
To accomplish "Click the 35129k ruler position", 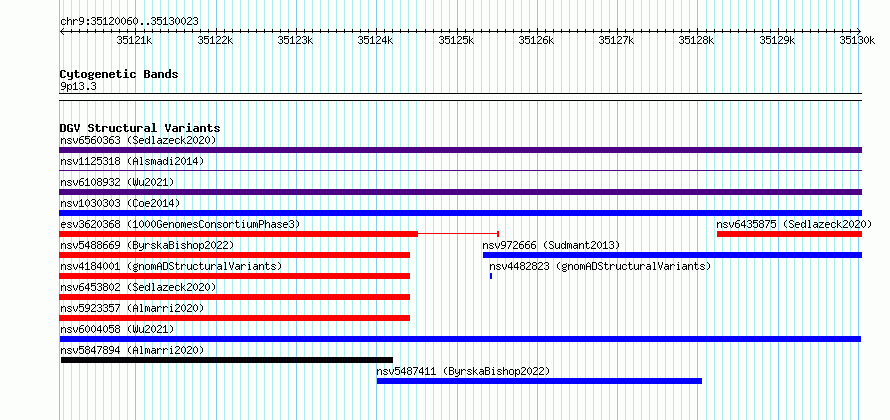I will pos(778,40).
